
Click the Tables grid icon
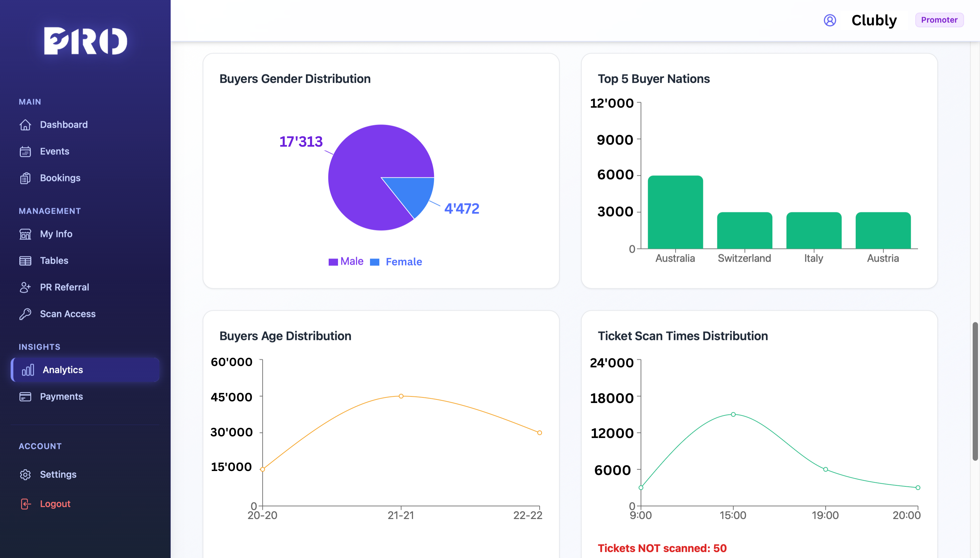[25, 261]
